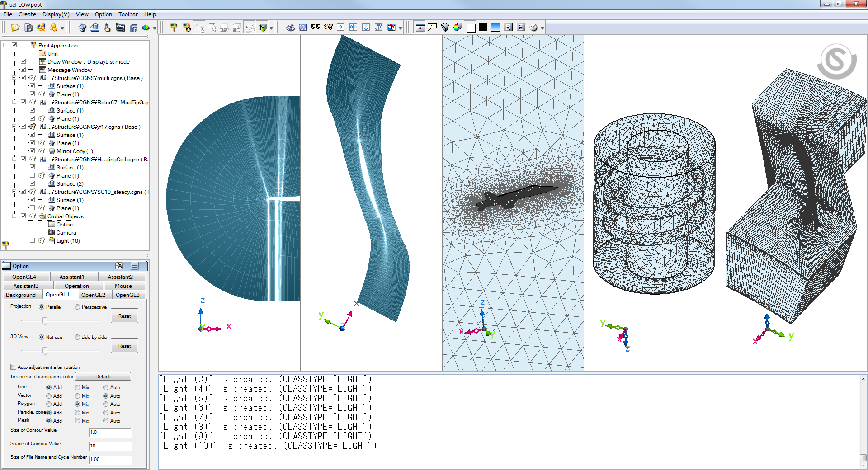Viewport: 868px width, 470px height.
Task: Open the File menu
Action: pyautogui.click(x=8, y=14)
